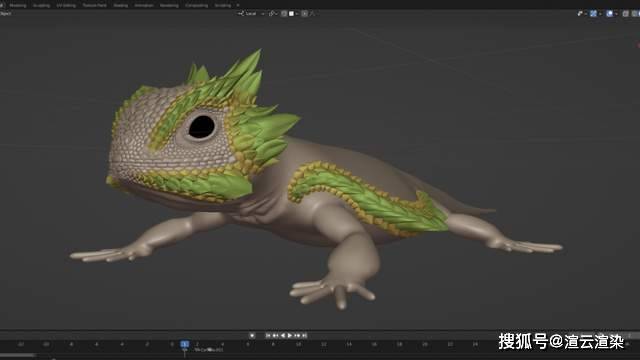This screenshot has height=360, width=640.
Task: Jump to the previous keyframe
Action: coord(275,336)
